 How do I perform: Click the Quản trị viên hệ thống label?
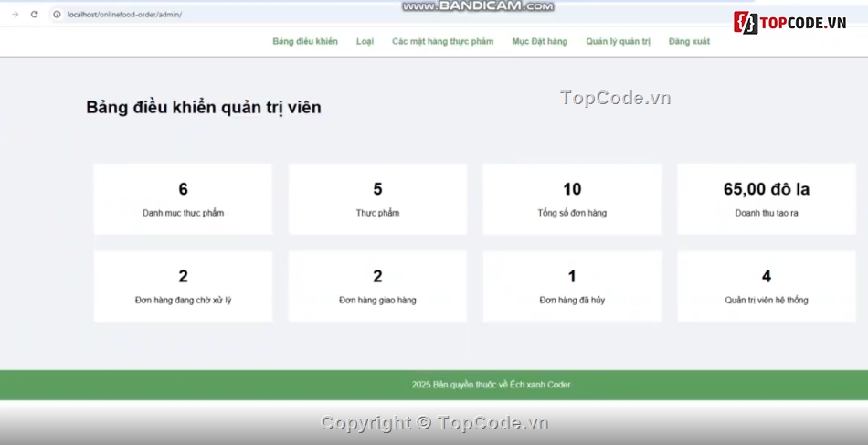pos(767,300)
